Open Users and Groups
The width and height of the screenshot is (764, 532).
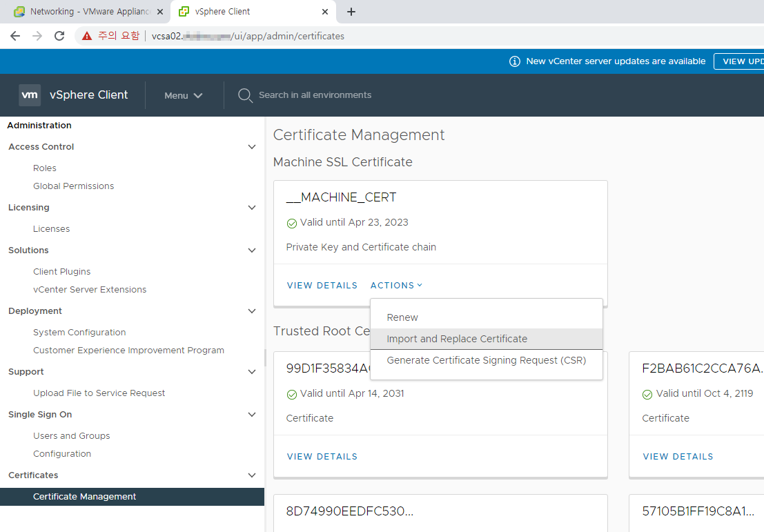point(72,436)
